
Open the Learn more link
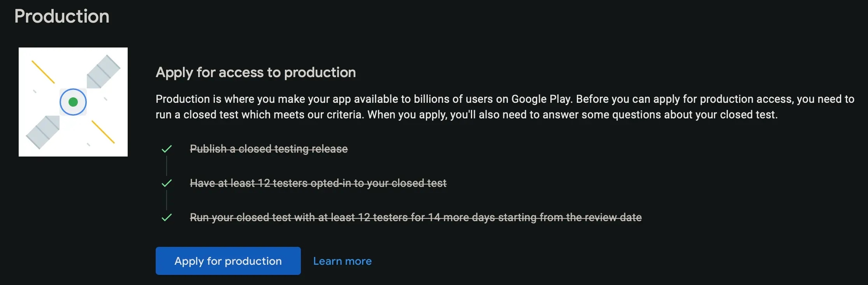342,261
